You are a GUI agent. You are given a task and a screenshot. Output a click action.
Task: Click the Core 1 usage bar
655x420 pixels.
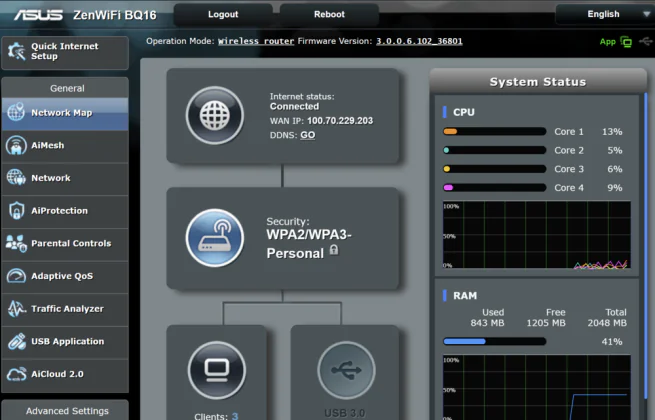point(495,132)
